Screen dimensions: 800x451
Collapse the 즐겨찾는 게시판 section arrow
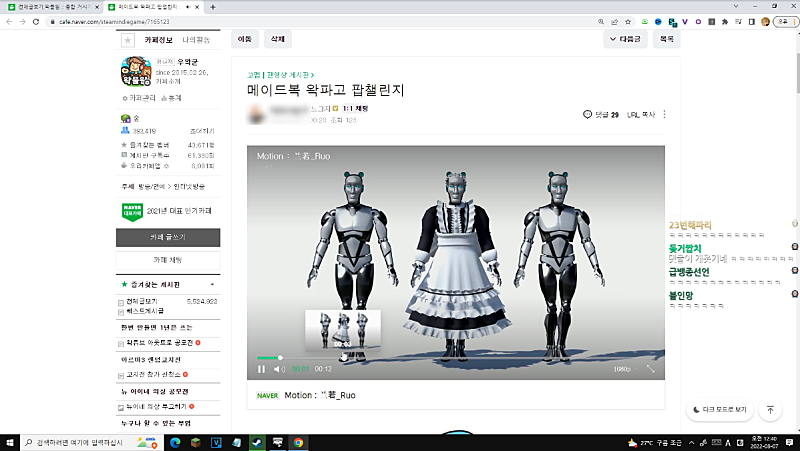(212, 285)
